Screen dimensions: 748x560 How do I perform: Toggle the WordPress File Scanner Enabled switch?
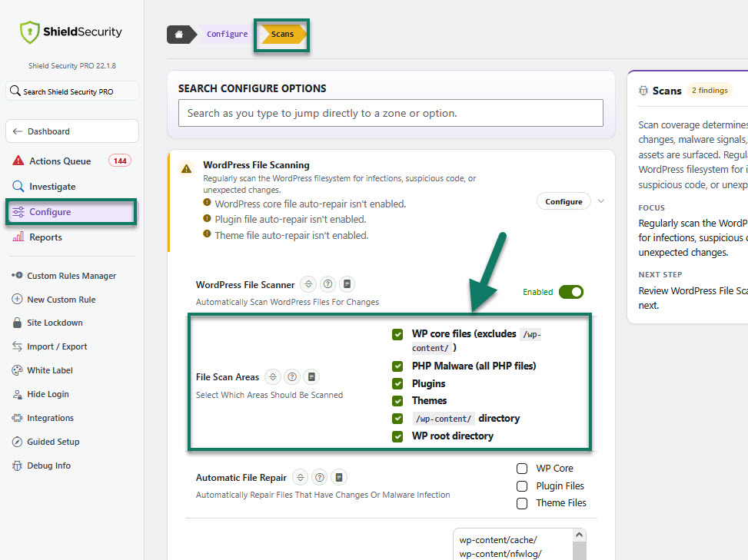pyautogui.click(x=571, y=292)
